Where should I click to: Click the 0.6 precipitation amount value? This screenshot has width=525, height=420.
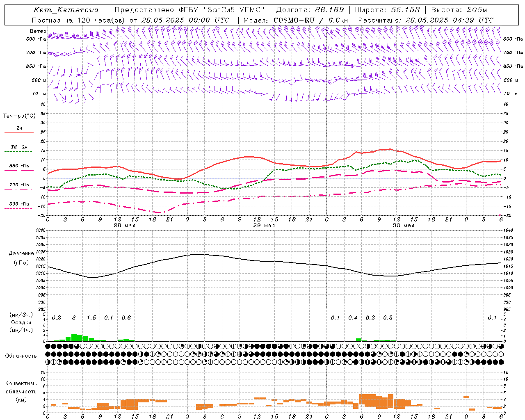click(126, 318)
